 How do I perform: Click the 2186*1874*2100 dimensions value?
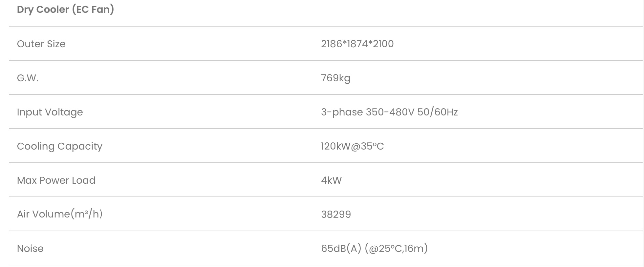(357, 44)
